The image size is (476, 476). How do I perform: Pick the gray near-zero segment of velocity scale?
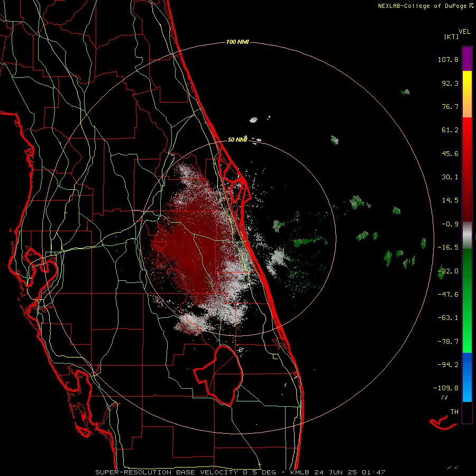point(467,235)
